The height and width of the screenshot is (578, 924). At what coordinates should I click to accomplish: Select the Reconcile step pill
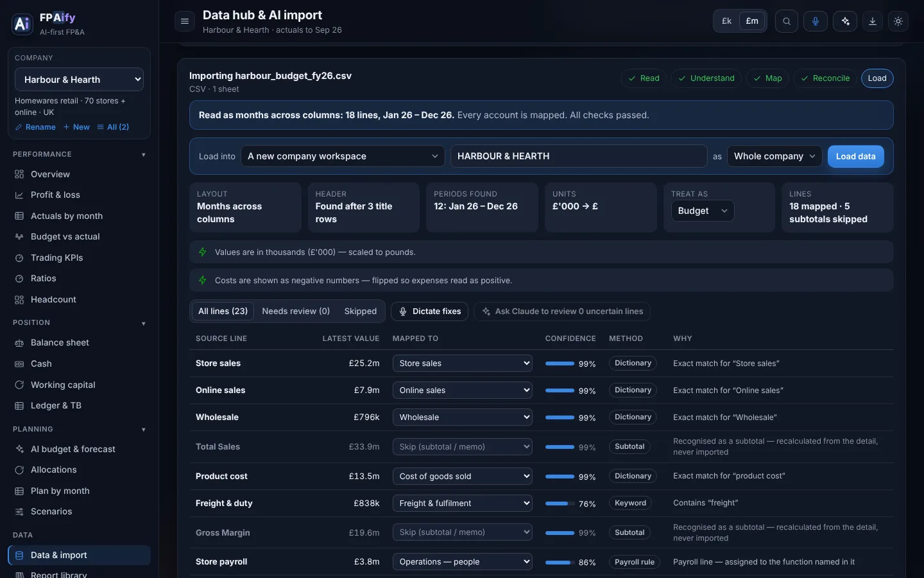pyautogui.click(x=825, y=78)
